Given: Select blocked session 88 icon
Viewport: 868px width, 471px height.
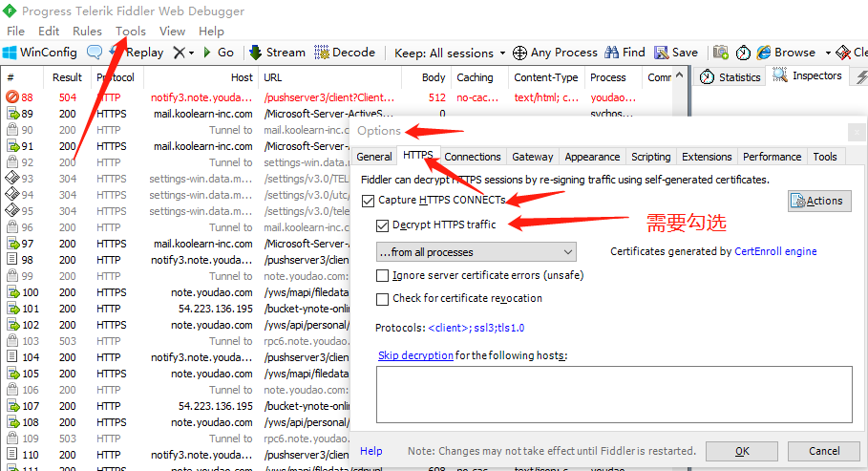Looking at the screenshot, I should [x=12, y=97].
